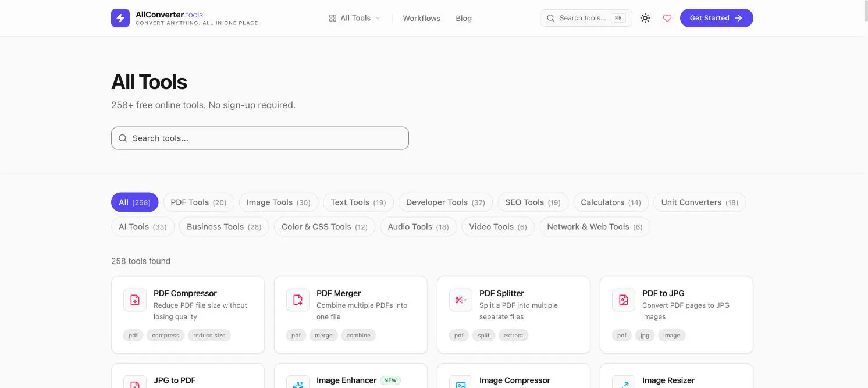
Task: Show SEO Tools category
Action: pos(533,202)
